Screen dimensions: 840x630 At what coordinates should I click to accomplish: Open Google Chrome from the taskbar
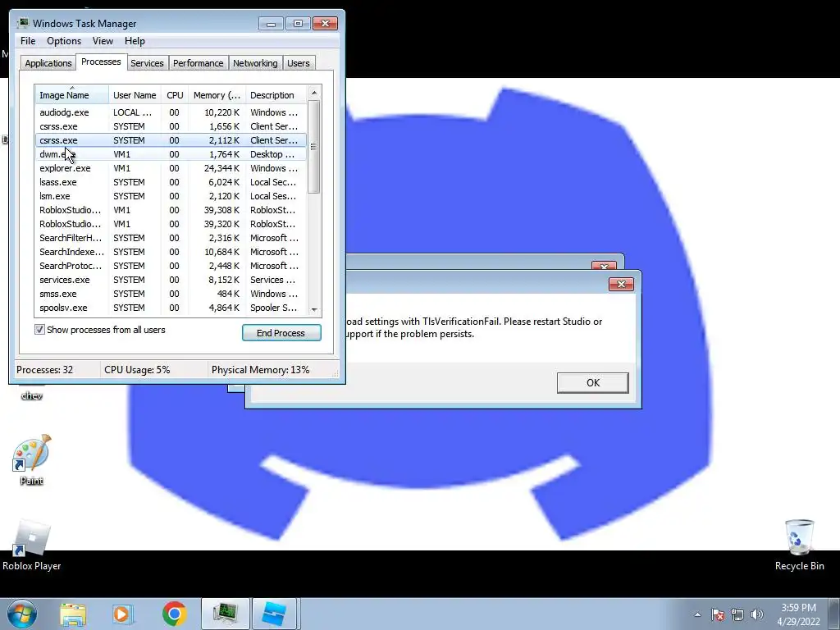coord(174,614)
